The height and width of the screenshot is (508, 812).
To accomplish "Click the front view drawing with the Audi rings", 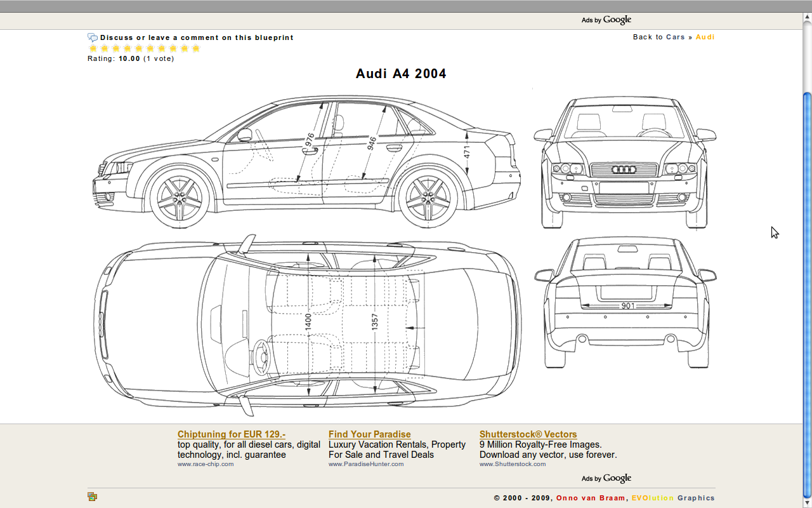I will click(625, 163).
